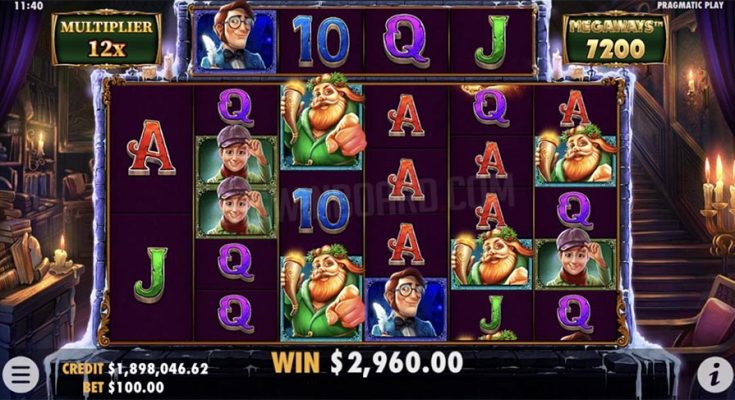Click the boy with cap on sixth reel
This screenshot has height=400, width=735.
(x=576, y=264)
